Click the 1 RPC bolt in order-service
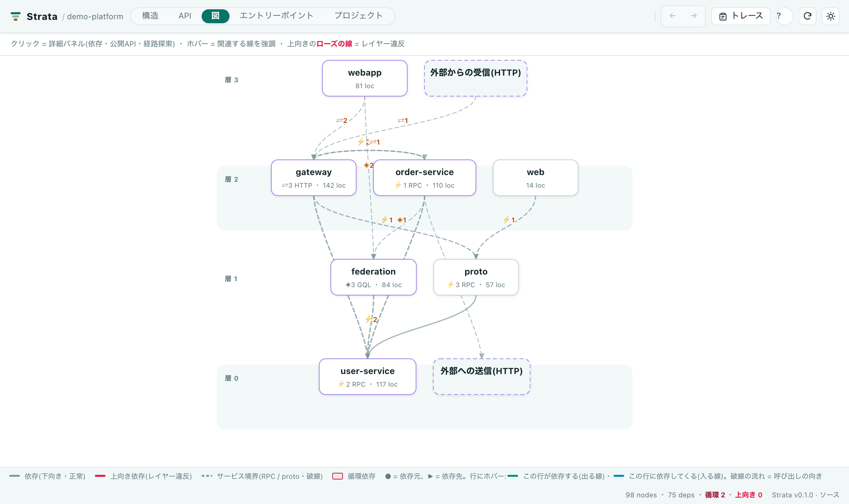The height and width of the screenshot is (504, 849). [x=398, y=185]
